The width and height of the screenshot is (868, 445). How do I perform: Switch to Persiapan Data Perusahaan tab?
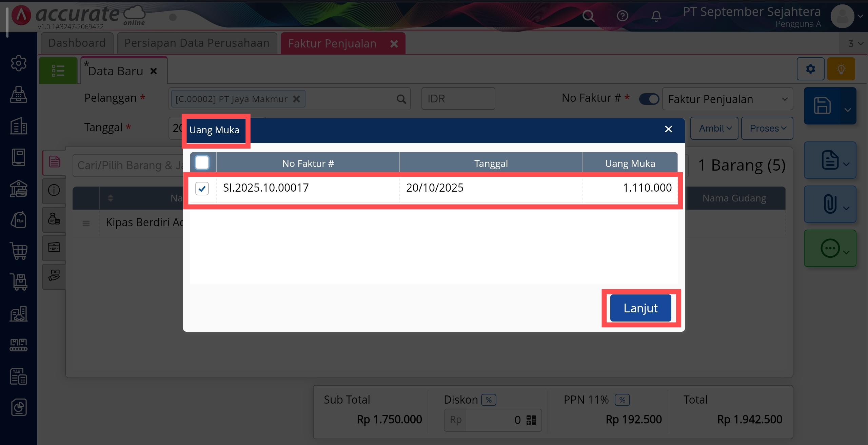coord(197,43)
